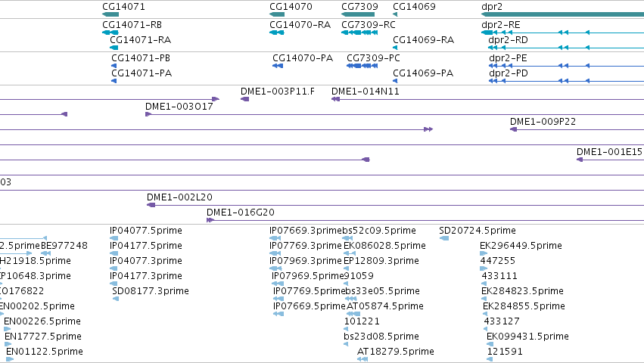
Task: Open EST label EP12809.3prime
Action: [381, 261]
